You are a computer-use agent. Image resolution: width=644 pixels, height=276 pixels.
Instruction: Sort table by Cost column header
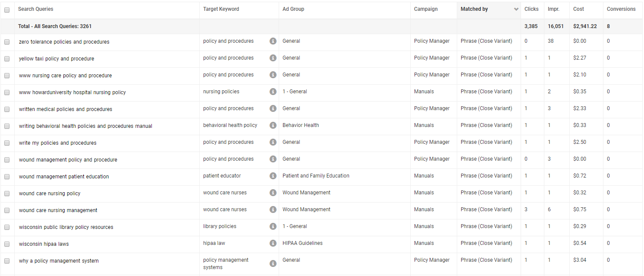click(x=578, y=9)
